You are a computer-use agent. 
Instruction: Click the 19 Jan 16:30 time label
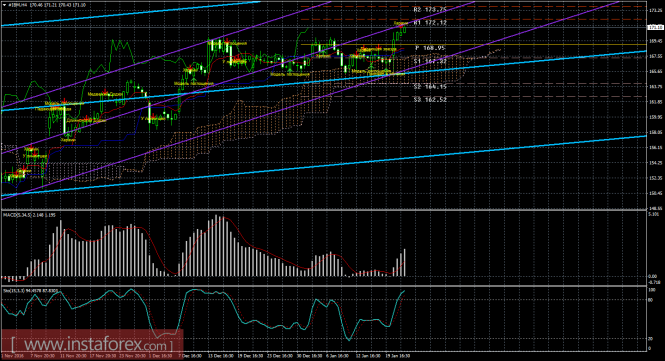coord(397,356)
